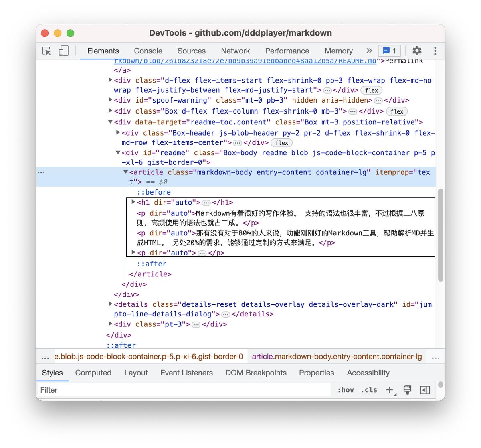Viewport: 481px width, 448px height.
Task: Toggle the flex overlay badge on Box-header
Action: click(281, 142)
